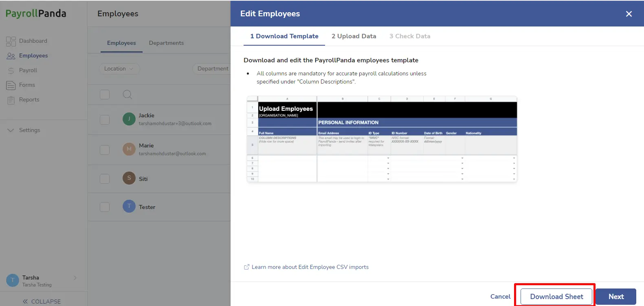Viewport: 644px width, 306px height.
Task: Go to the Departments tab
Action: pos(166,43)
